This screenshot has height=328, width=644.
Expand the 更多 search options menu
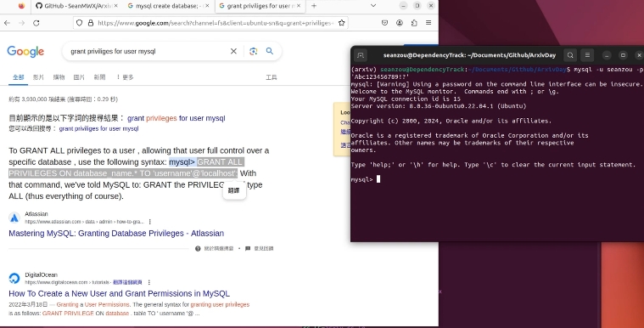click(x=126, y=77)
